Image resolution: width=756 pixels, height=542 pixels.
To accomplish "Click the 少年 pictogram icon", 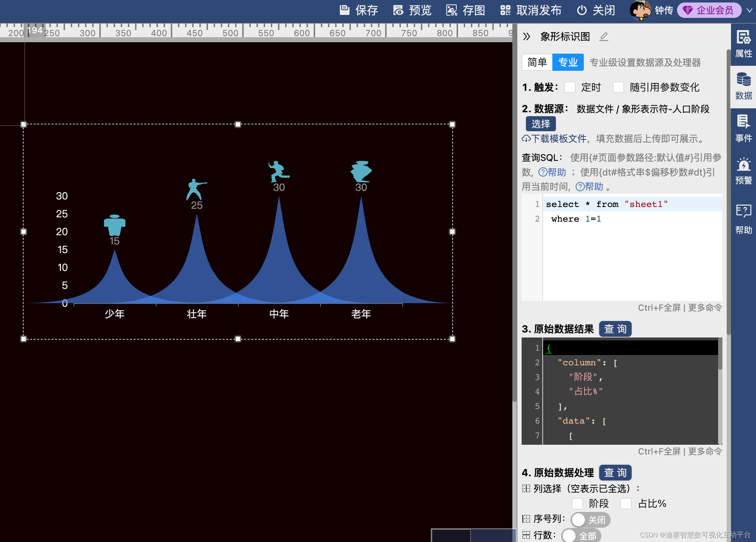I will [x=115, y=225].
